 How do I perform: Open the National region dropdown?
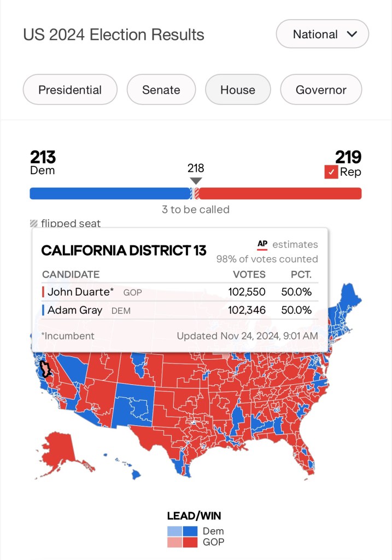[x=322, y=34]
